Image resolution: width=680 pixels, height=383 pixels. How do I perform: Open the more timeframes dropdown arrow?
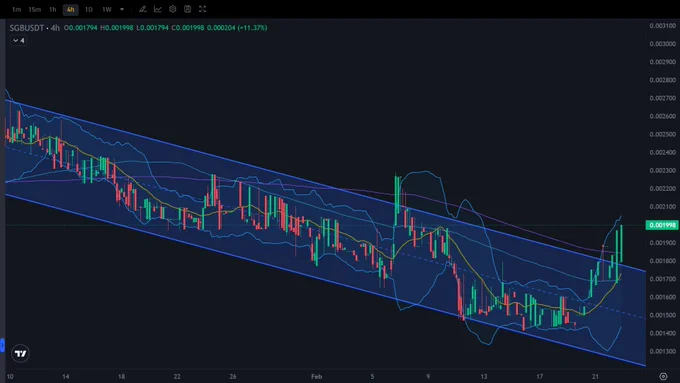coord(122,9)
